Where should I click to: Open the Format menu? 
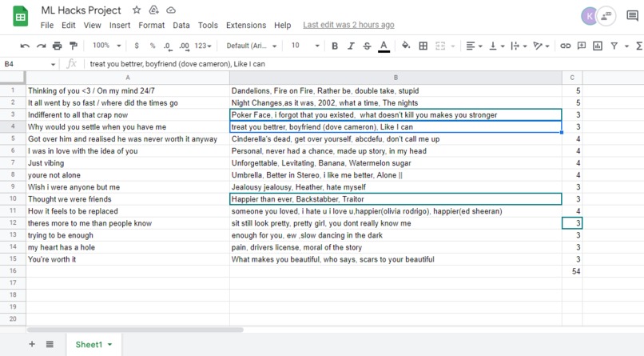pyautogui.click(x=151, y=25)
